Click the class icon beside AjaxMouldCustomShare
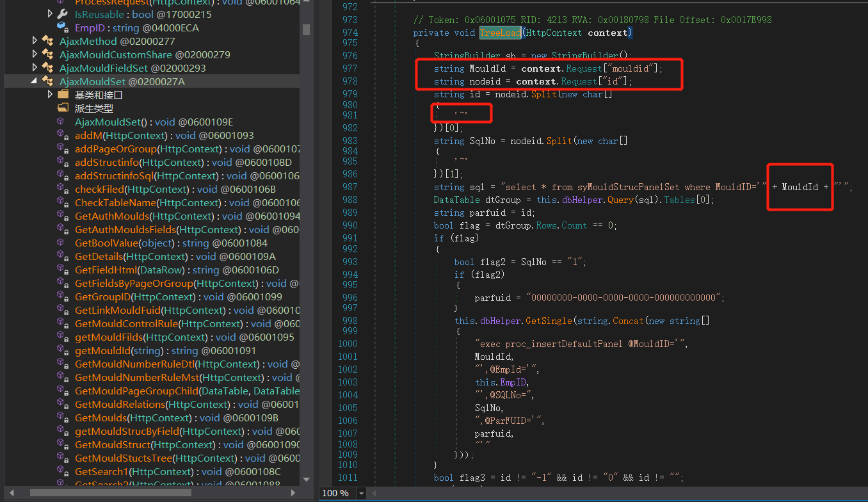The width and height of the screenshot is (868, 502). click(x=47, y=54)
